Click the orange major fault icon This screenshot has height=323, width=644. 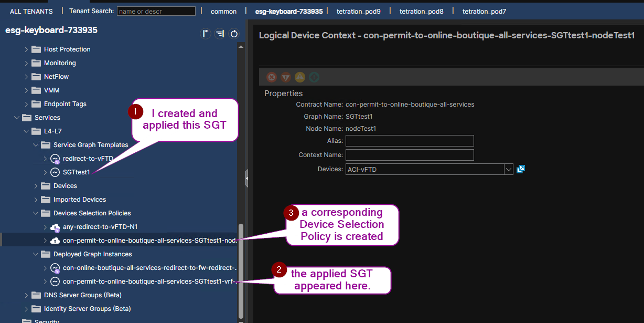click(x=286, y=77)
